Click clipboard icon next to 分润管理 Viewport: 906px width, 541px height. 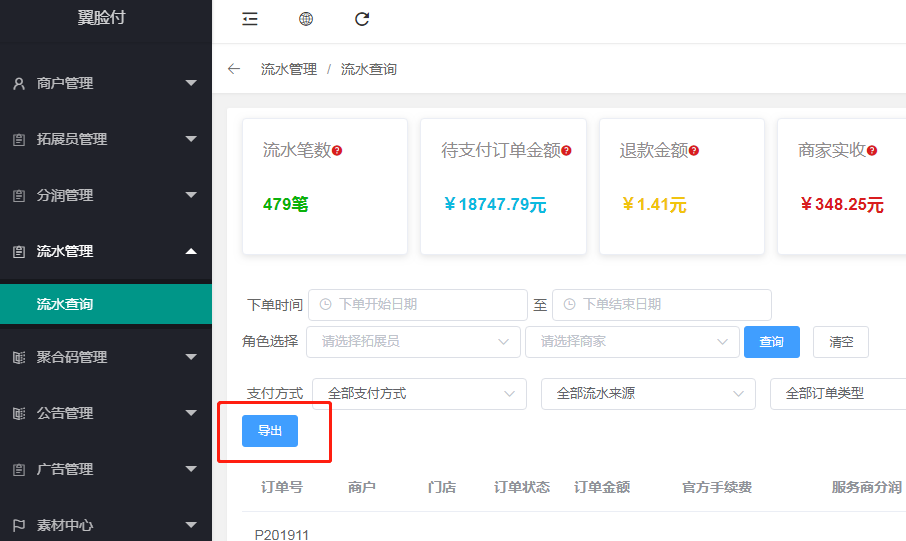[x=19, y=196]
